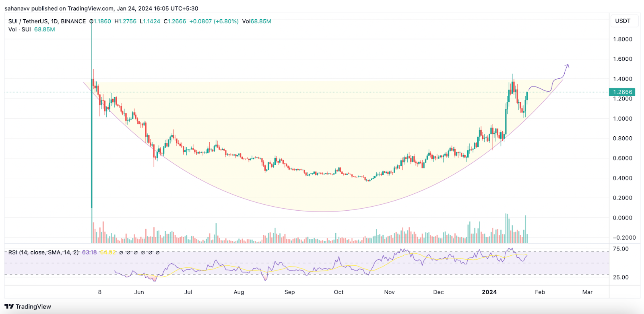Click the 25.00 RSI scale label
The width and height of the screenshot is (644, 314).
click(621, 277)
